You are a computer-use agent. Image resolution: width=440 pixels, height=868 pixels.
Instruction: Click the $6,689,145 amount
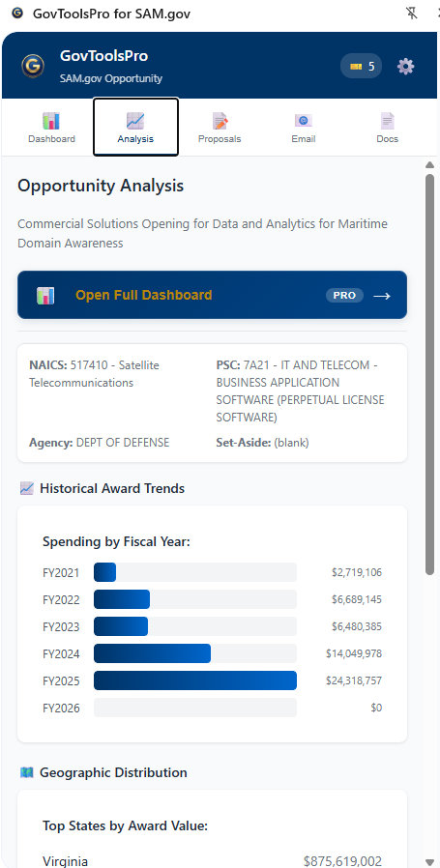coord(357,599)
